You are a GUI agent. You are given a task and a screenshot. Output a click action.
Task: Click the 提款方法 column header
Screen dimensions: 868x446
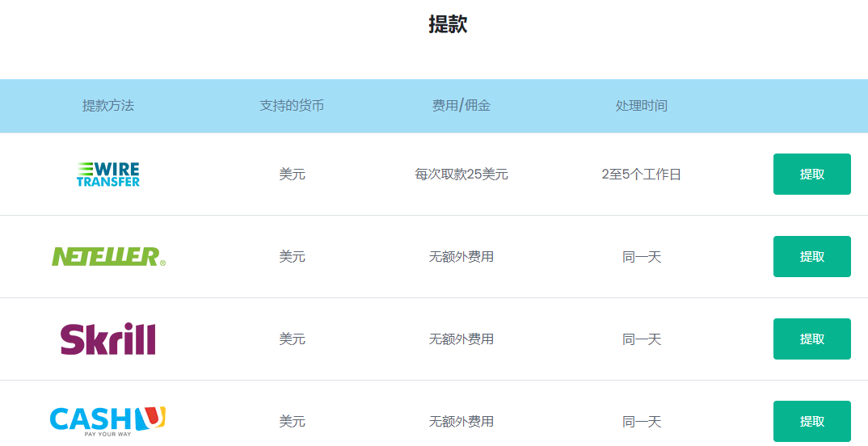tap(108, 106)
